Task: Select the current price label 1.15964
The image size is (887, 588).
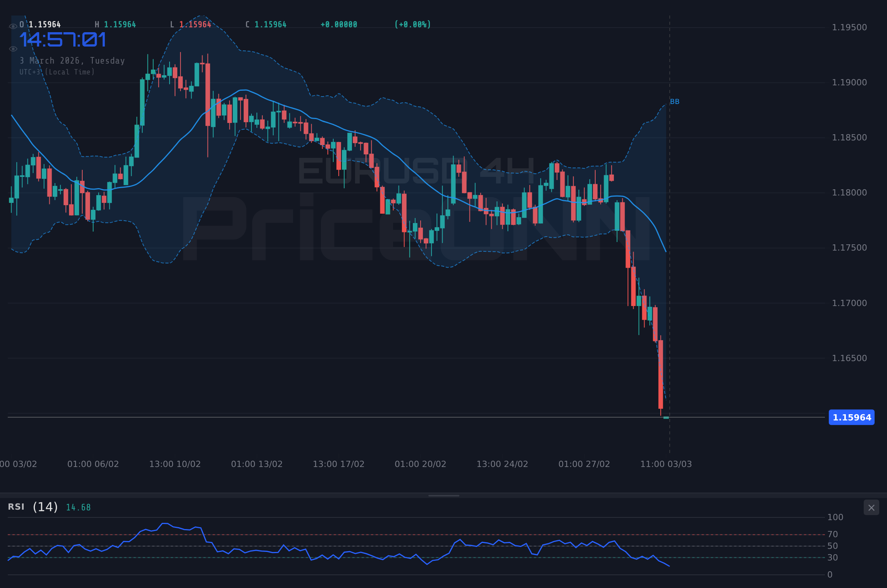Action: 851,417
